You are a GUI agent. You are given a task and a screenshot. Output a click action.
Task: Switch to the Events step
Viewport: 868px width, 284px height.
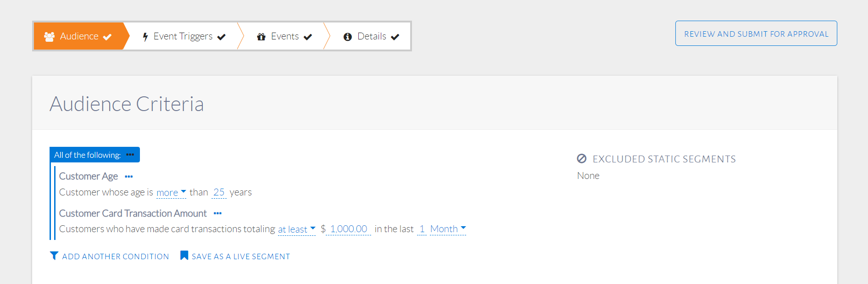(285, 36)
